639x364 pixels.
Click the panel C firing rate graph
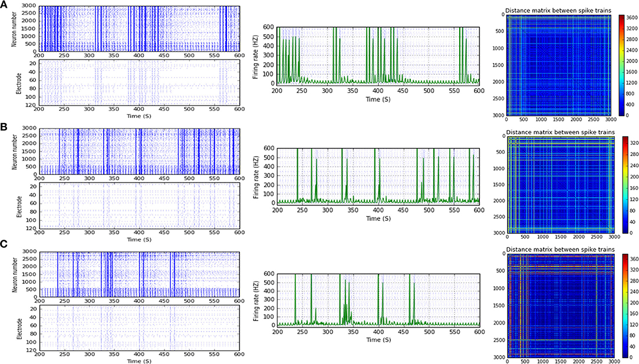pos(378,300)
